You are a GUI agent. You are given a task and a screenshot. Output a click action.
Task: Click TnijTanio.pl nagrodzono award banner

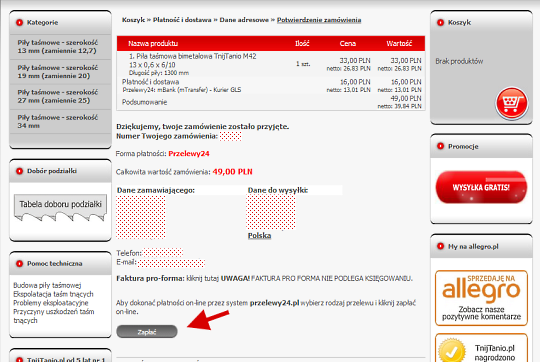pyautogui.click(x=481, y=348)
